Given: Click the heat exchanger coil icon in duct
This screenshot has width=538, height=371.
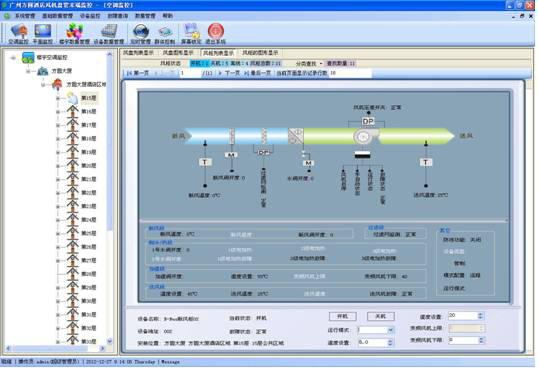Looking at the screenshot, I should pyautogui.click(x=295, y=136).
